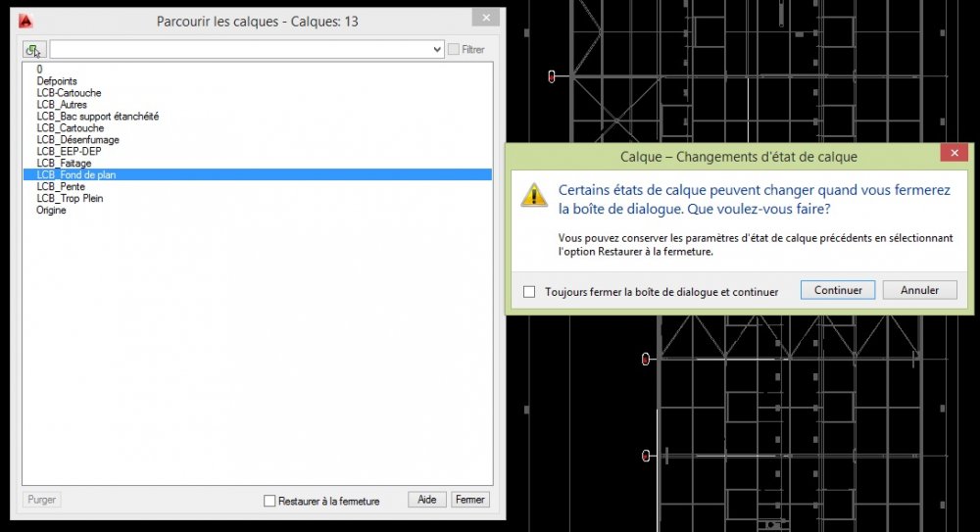Click Fermer to close layer browser

[470, 500]
